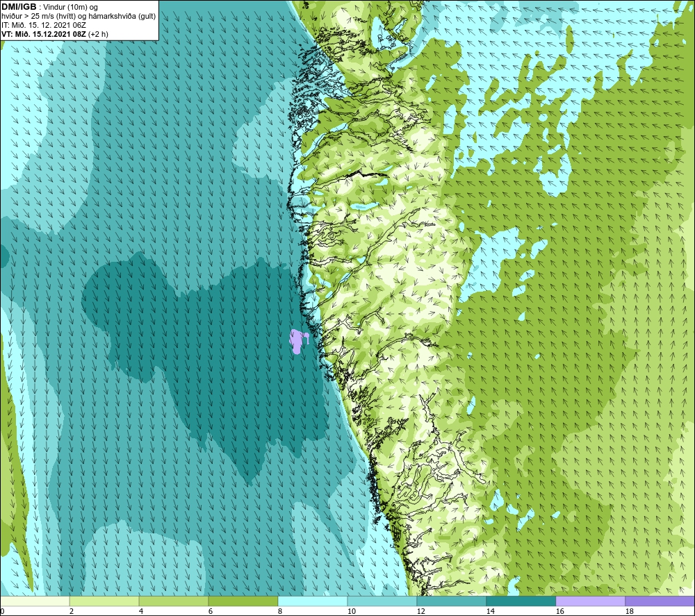Click the scale label '18'
The width and height of the screenshot is (695, 616).
click(x=629, y=611)
